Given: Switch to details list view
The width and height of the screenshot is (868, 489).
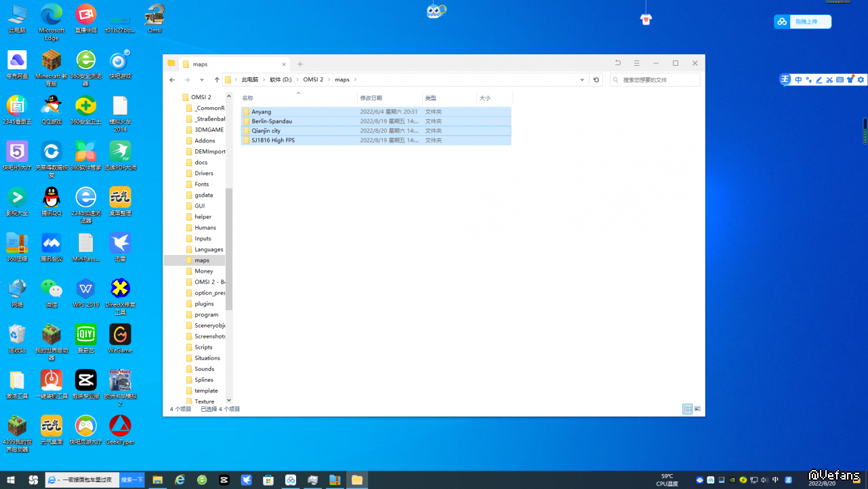Looking at the screenshot, I should click(x=688, y=409).
